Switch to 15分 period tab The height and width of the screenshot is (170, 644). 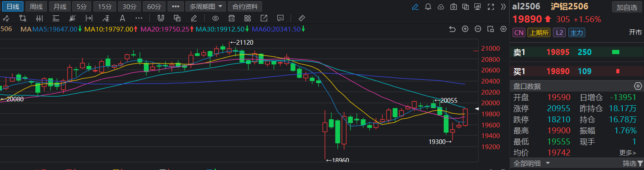pos(105,7)
